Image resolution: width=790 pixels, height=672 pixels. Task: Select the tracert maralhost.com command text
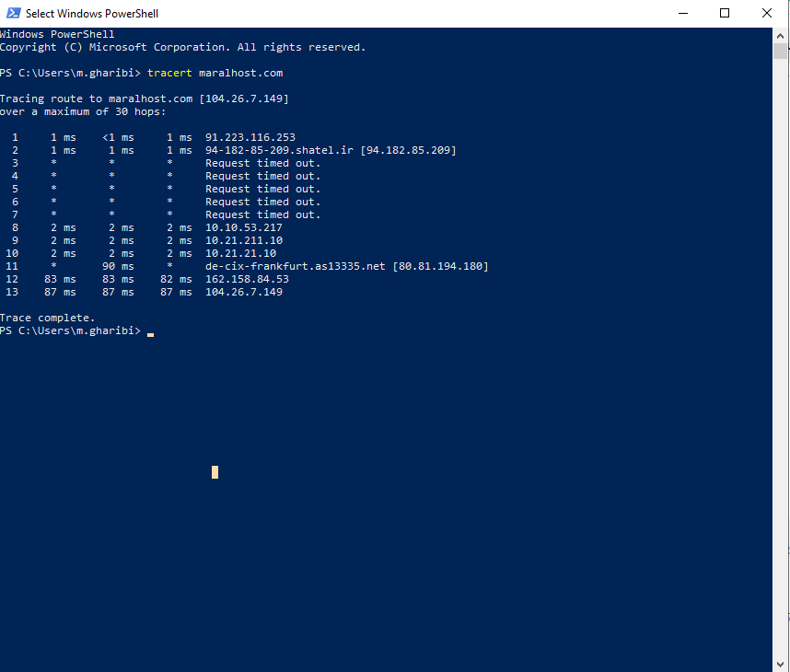pos(218,72)
